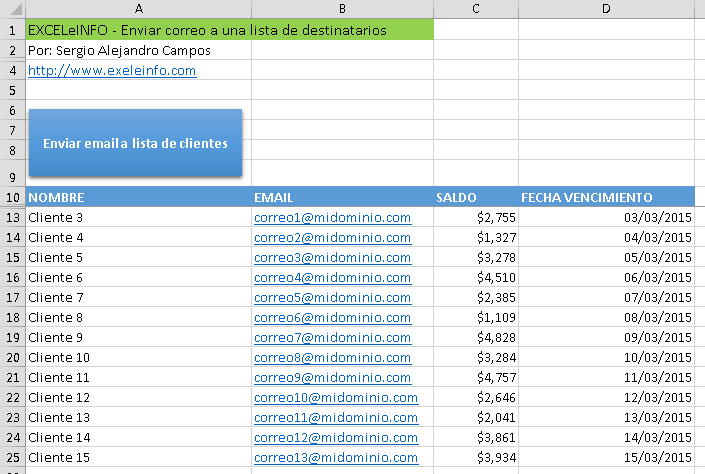705x474 pixels.
Task: Select the NOMBRE header cell
Action: [x=138, y=197]
